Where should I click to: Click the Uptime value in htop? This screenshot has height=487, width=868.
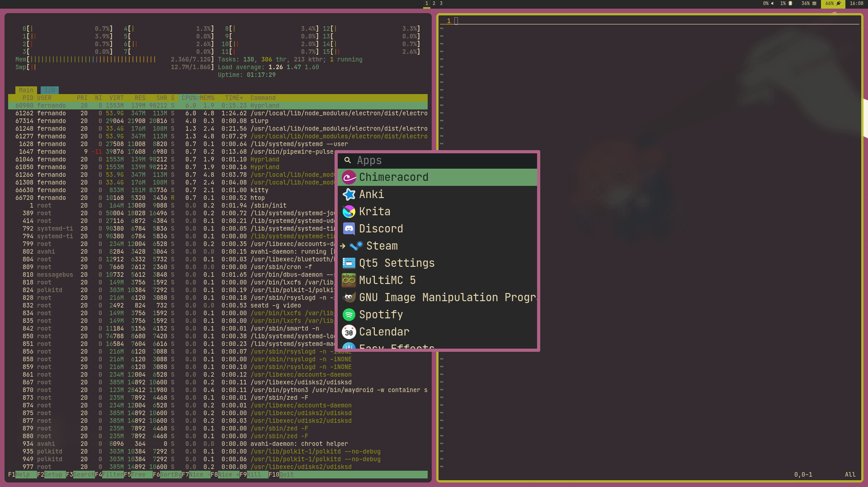click(x=261, y=75)
